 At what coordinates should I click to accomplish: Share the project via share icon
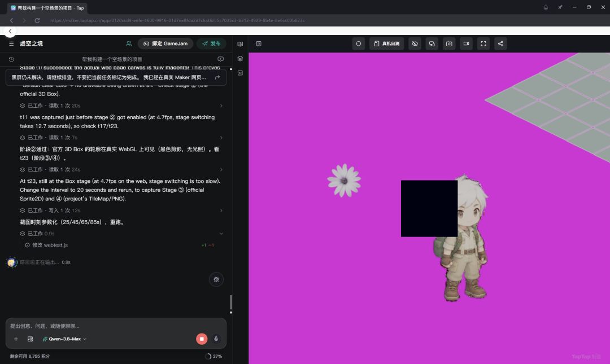(500, 43)
